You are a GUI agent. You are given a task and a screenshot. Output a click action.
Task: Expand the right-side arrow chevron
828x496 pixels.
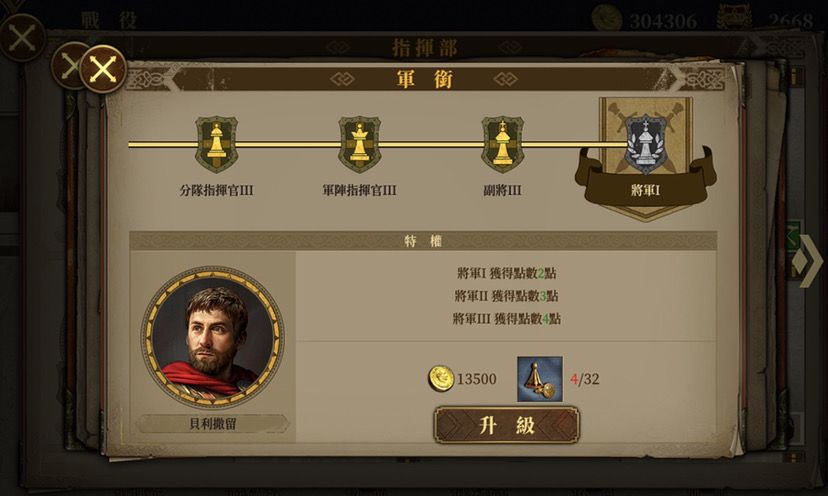pyautogui.click(x=810, y=261)
